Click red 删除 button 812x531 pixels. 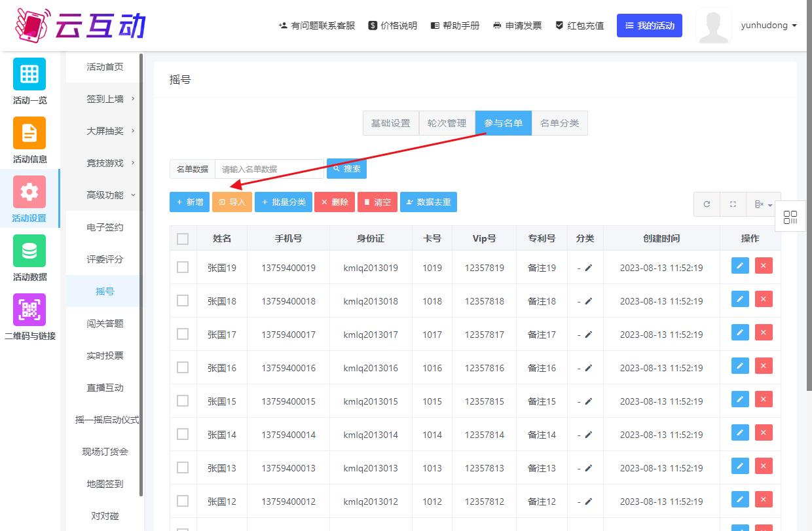point(335,202)
